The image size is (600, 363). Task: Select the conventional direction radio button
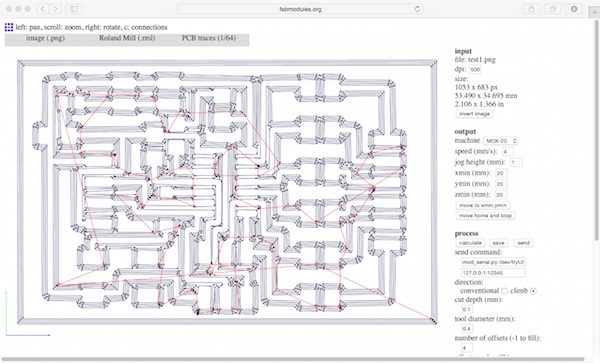pos(504,291)
